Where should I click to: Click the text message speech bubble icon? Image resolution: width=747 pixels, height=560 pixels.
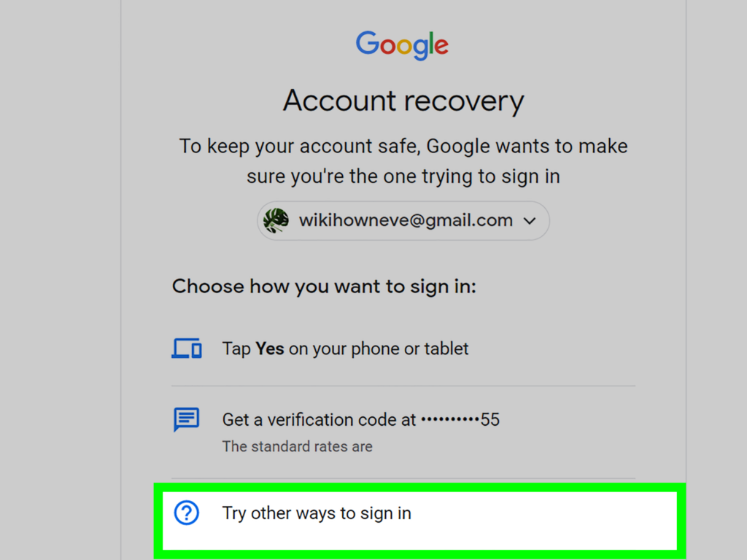click(x=186, y=419)
